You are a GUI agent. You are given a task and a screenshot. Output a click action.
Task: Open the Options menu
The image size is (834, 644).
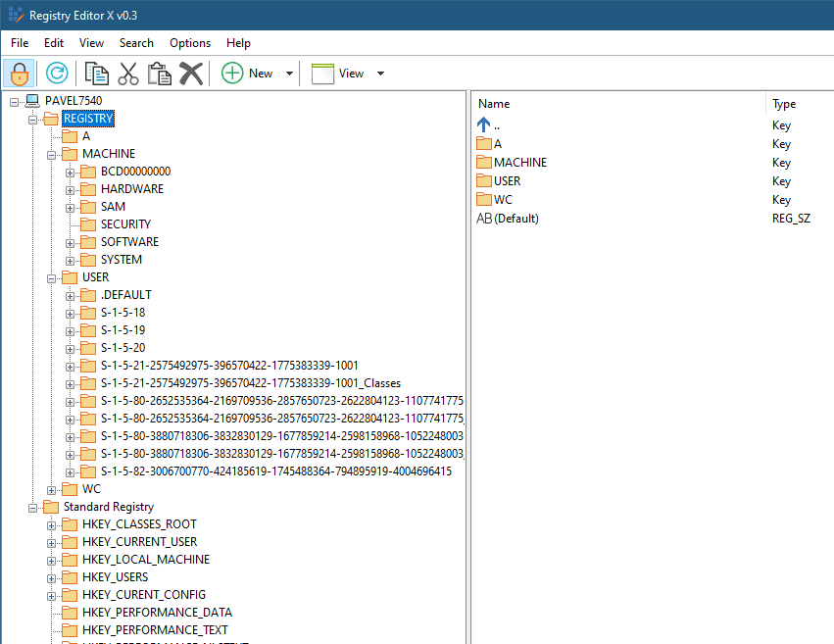point(190,43)
